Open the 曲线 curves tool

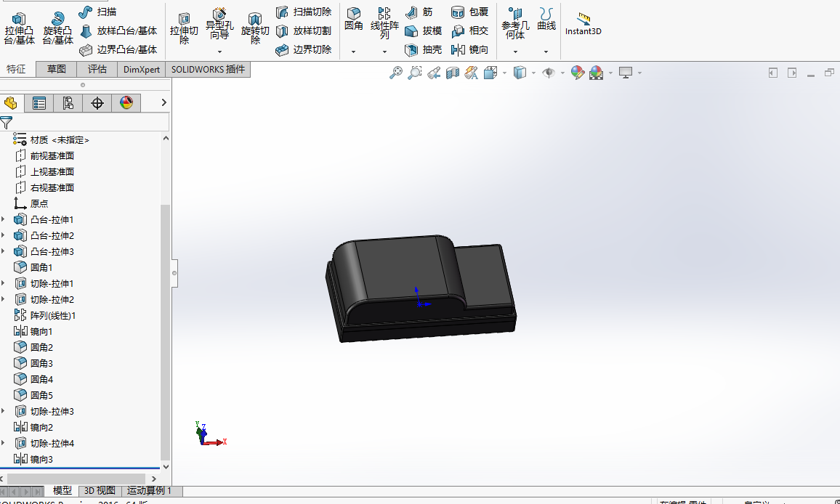pos(546,19)
